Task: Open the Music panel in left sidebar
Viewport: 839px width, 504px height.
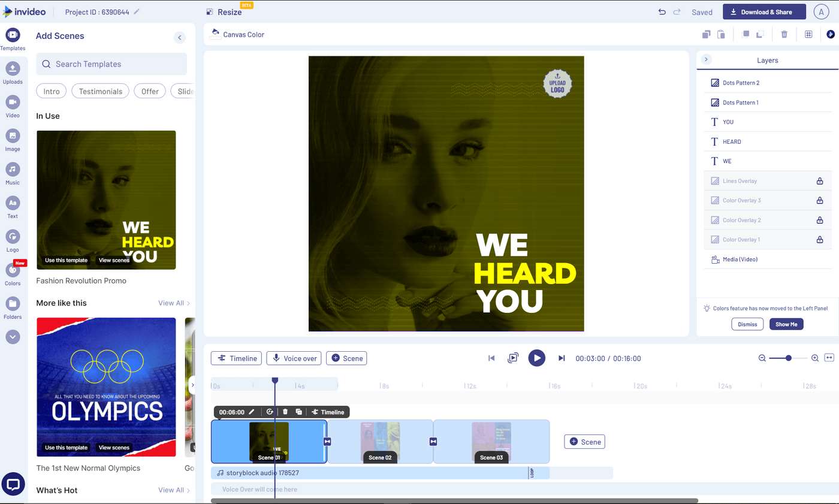Action: 13,173
